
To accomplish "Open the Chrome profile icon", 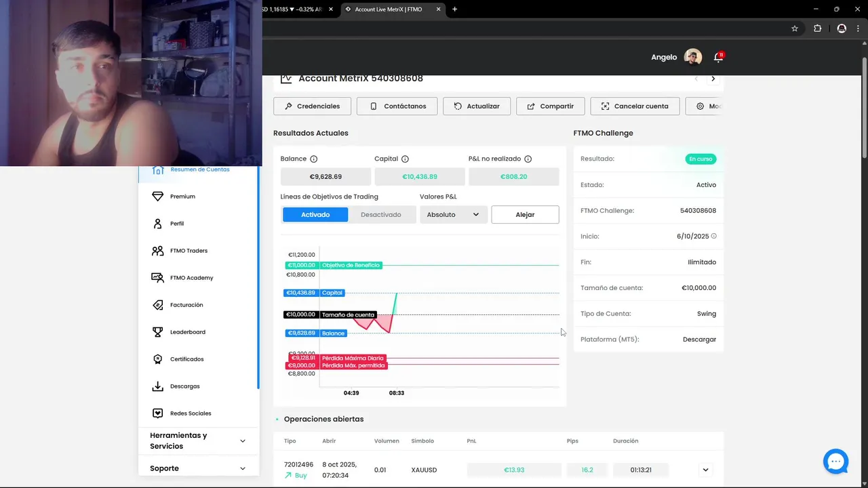I will pyautogui.click(x=842, y=28).
